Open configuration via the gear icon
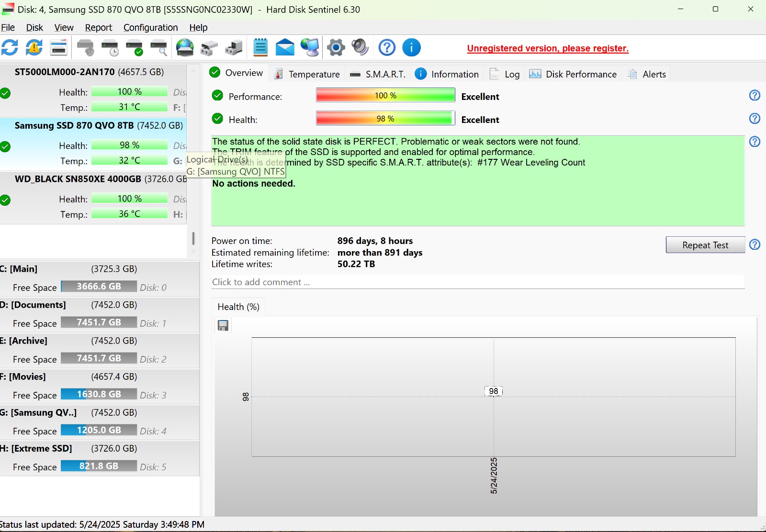 [x=336, y=47]
